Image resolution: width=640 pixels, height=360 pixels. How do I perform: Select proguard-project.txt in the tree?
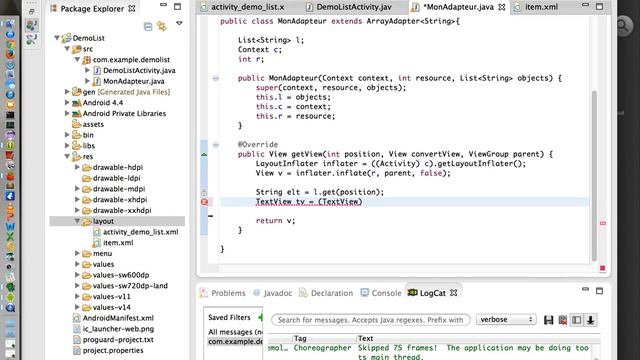click(x=118, y=340)
